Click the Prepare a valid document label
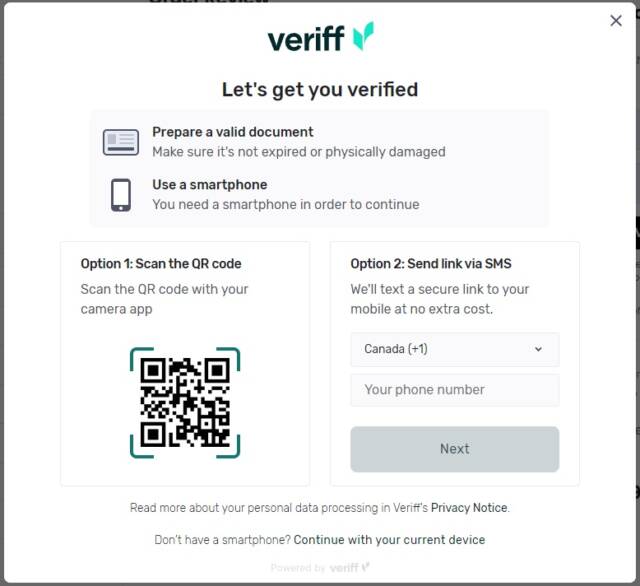 click(x=232, y=132)
